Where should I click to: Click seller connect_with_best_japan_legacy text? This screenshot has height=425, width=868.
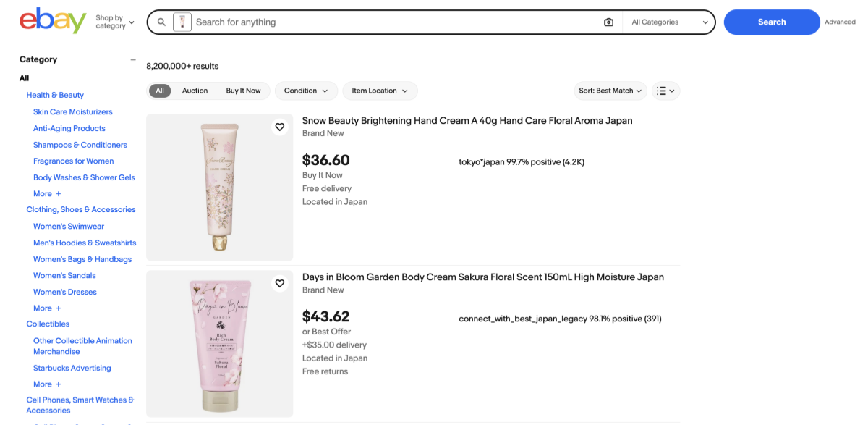[560, 319]
